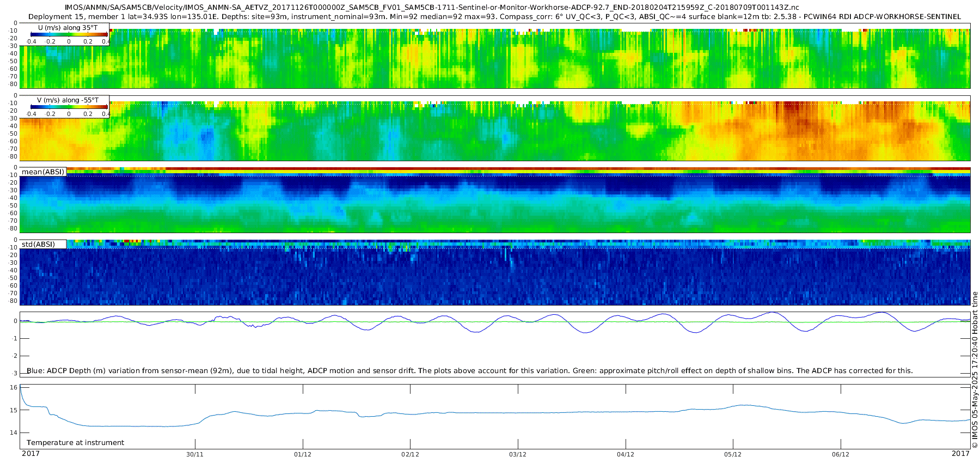
Task: Click the IMOS file path title
Action: click(x=432, y=8)
